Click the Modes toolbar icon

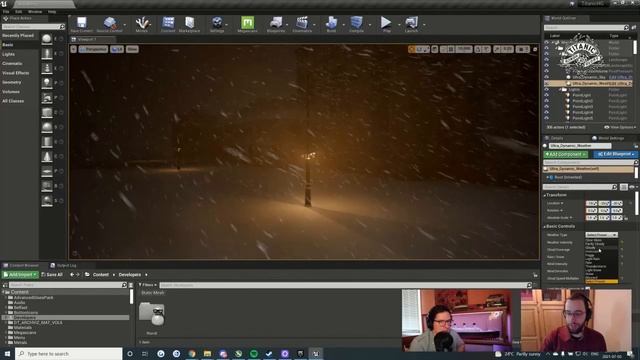point(142,24)
